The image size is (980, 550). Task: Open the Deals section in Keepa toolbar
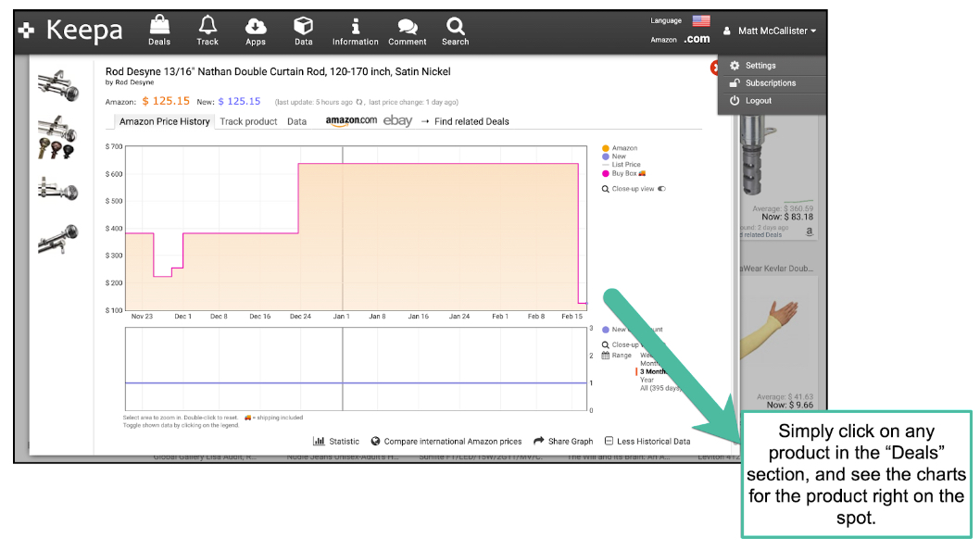tap(159, 30)
